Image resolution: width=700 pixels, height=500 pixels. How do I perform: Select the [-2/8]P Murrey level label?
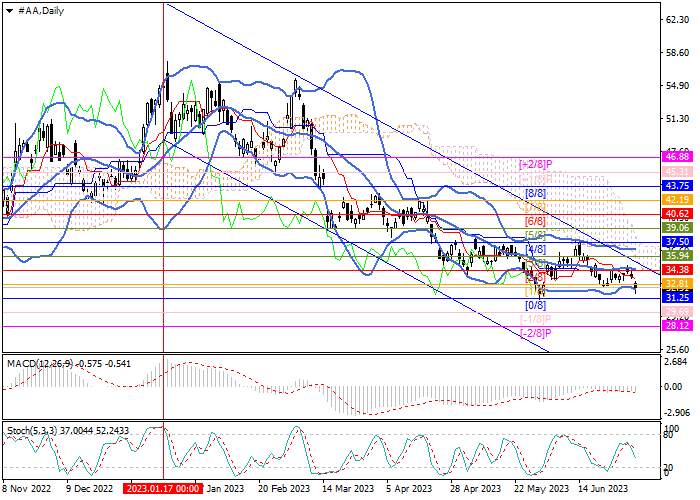coord(536,333)
